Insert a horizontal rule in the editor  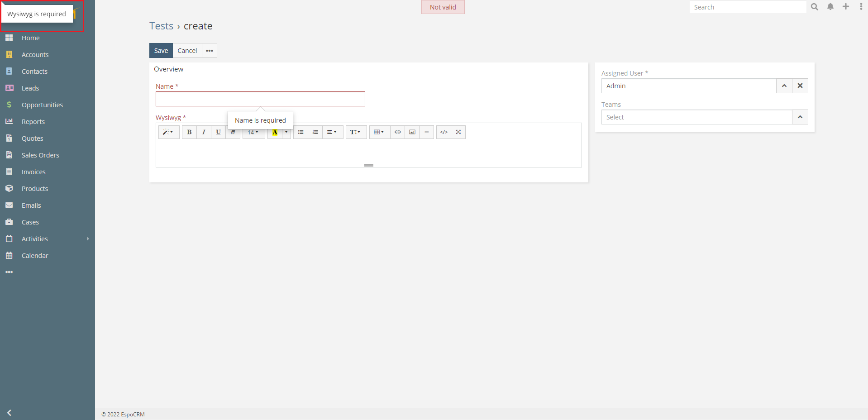427,132
